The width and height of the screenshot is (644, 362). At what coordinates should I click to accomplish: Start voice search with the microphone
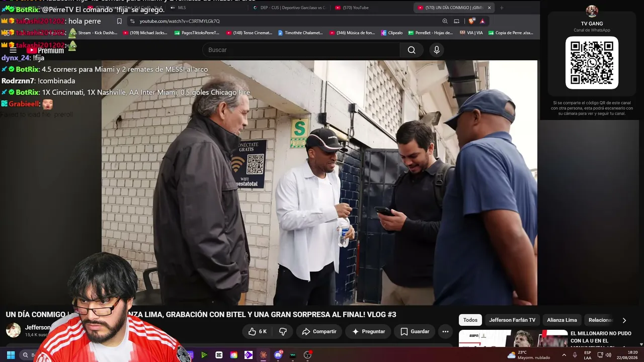coord(437,50)
